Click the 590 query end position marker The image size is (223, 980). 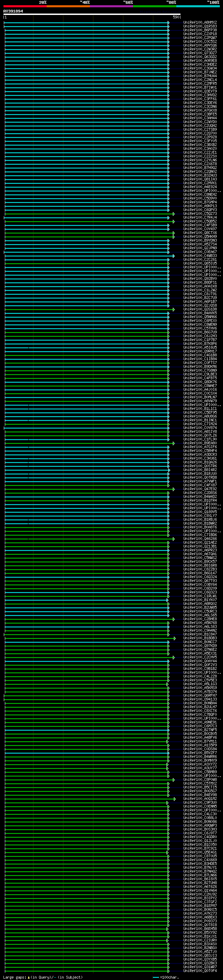[176, 17]
